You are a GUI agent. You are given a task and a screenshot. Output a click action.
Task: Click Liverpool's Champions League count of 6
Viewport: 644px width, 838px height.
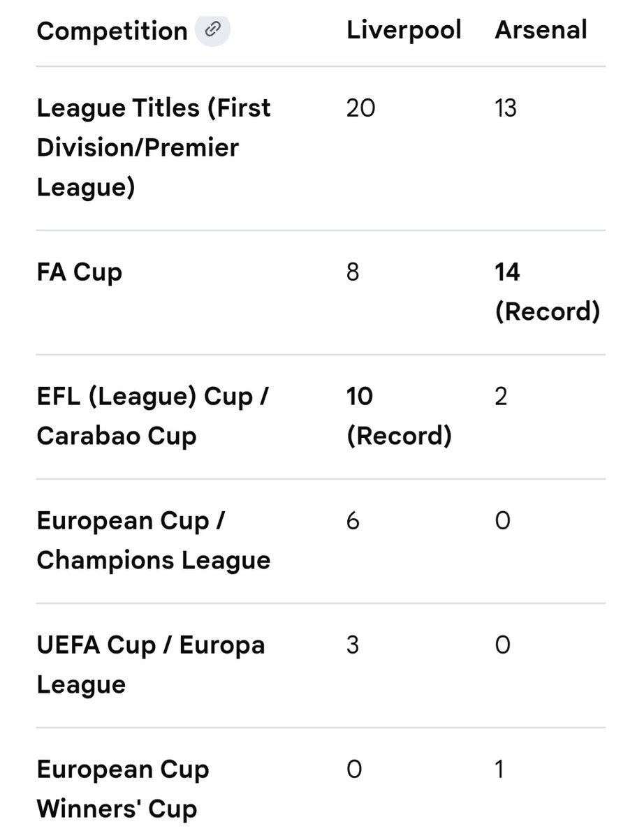(x=353, y=520)
